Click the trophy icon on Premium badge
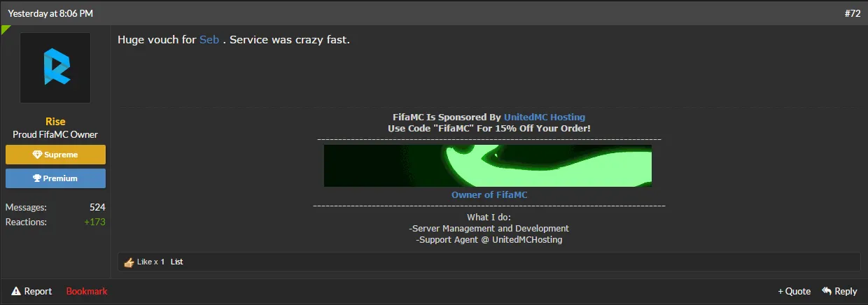Viewport: 868px width, 305px height. click(x=37, y=178)
